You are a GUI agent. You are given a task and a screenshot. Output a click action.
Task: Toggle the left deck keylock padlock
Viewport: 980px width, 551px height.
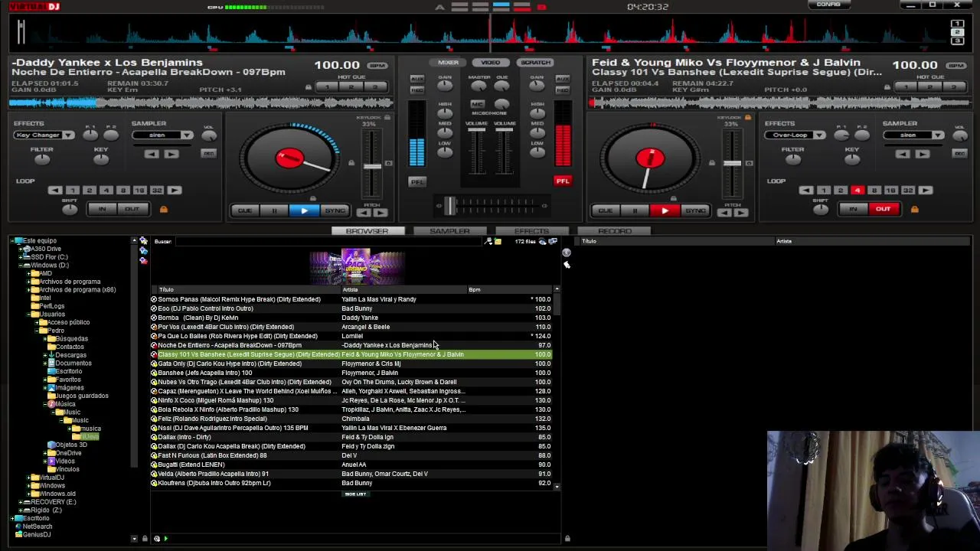387,117
